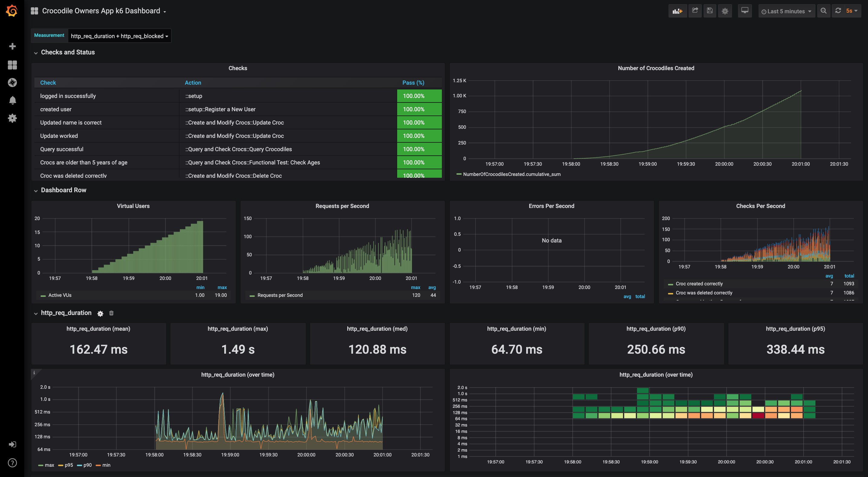
Task: Open the Alerting bell icon
Action: pyautogui.click(x=12, y=100)
